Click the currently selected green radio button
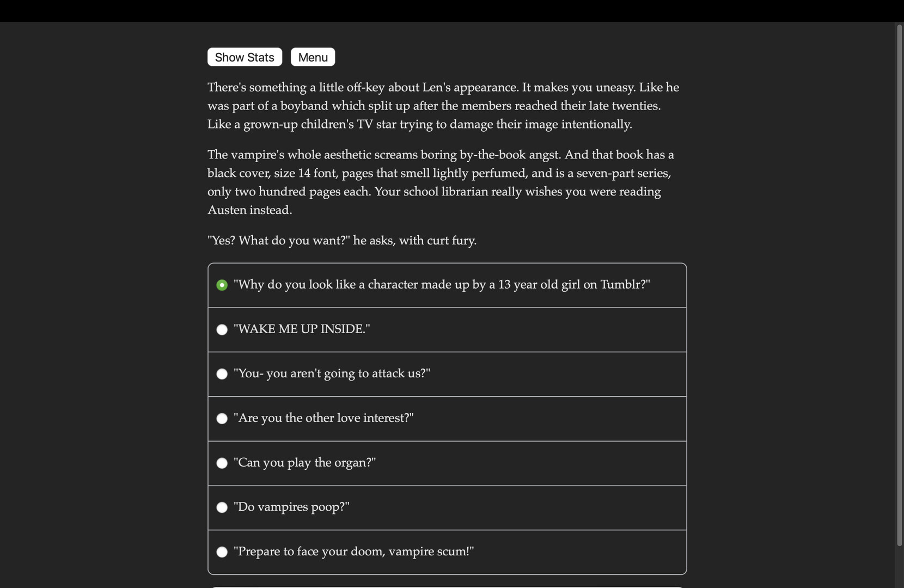 [x=222, y=285]
